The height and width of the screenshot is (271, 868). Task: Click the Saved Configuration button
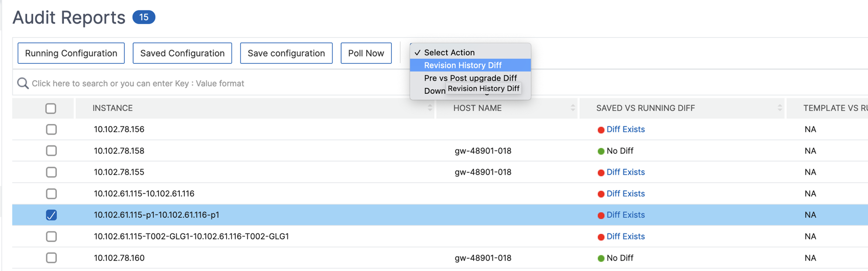coord(182,53)
